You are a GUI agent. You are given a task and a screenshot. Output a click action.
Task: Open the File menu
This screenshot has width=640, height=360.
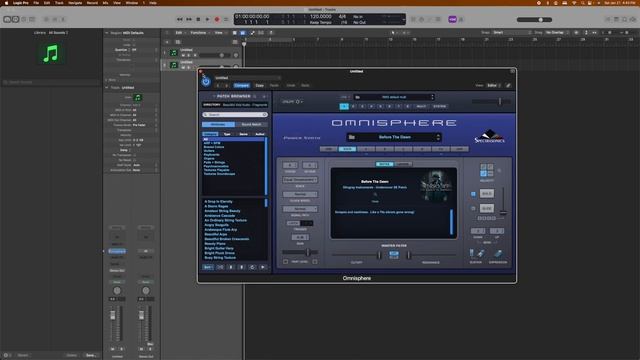[36, 2]
